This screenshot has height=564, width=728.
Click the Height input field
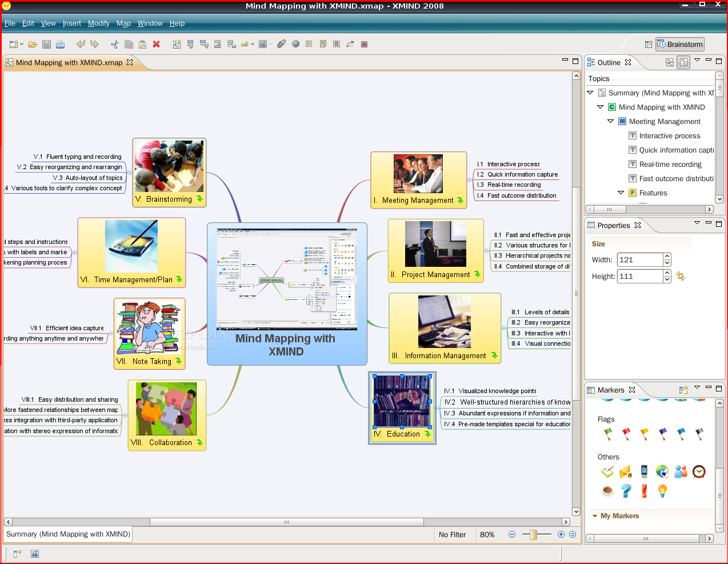640,276
